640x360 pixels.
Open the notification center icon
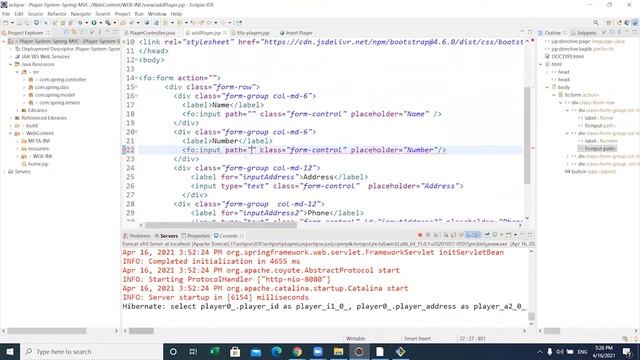click(627, 351)
